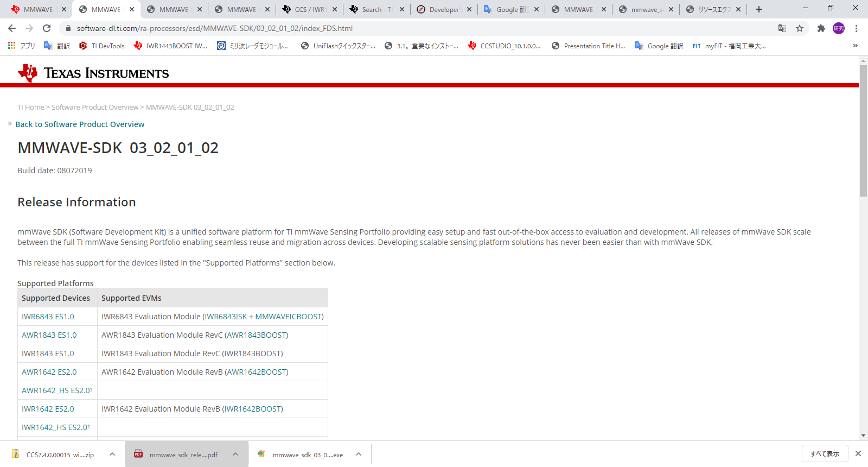This screenshot has height=467, width=868.
Task: Follow the AWR1843BOOST EVM link
Action: point(256,335)
